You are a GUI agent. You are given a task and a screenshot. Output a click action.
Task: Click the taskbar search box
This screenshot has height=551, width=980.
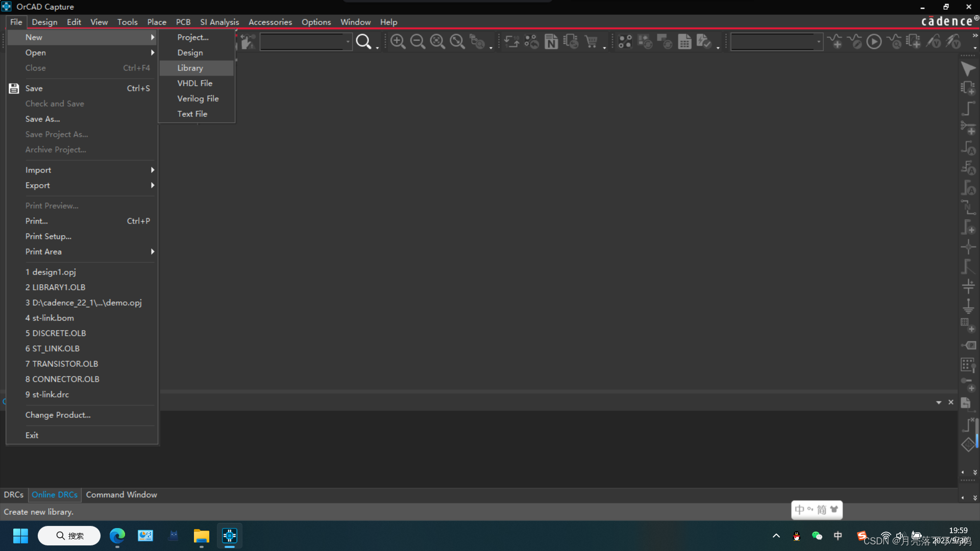pyautogui.click(x=69, y=536)
